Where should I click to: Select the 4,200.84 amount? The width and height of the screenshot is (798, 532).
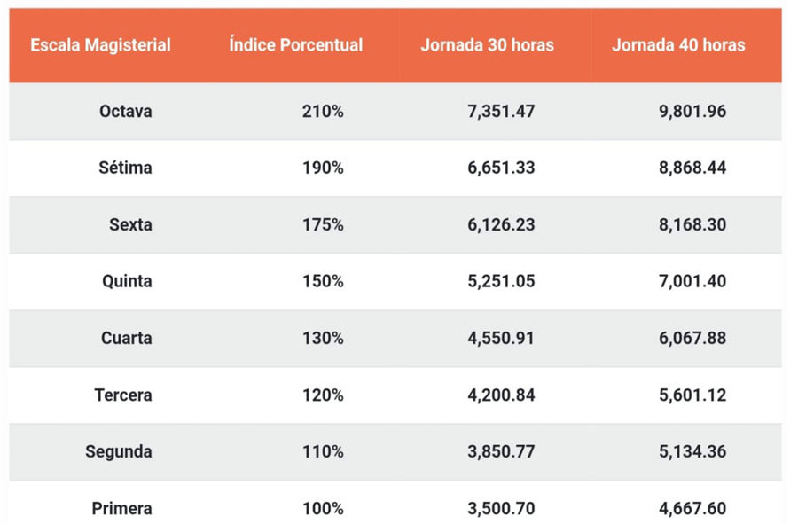click(501, 395)
